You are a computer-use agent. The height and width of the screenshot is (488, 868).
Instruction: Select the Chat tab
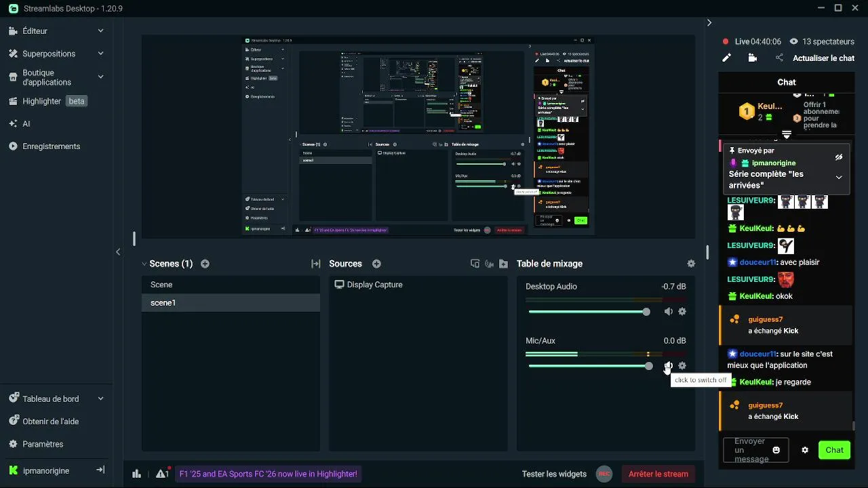tap(787, 82)
